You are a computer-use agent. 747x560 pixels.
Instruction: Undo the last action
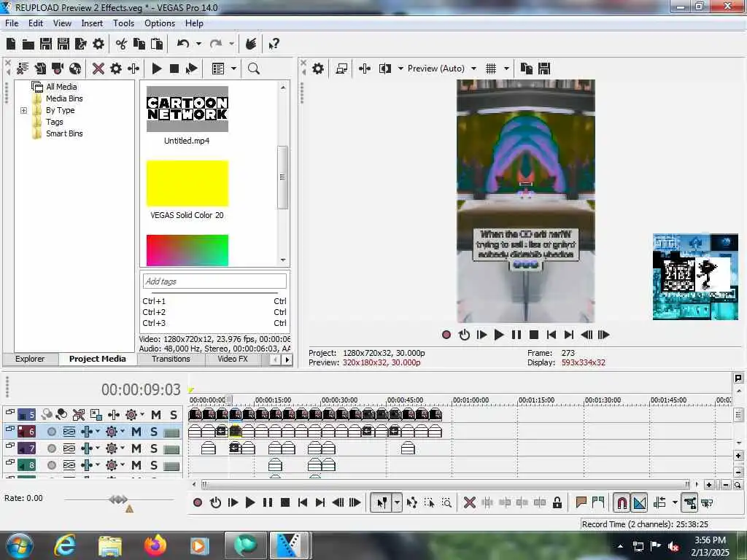tap(183, 44)
